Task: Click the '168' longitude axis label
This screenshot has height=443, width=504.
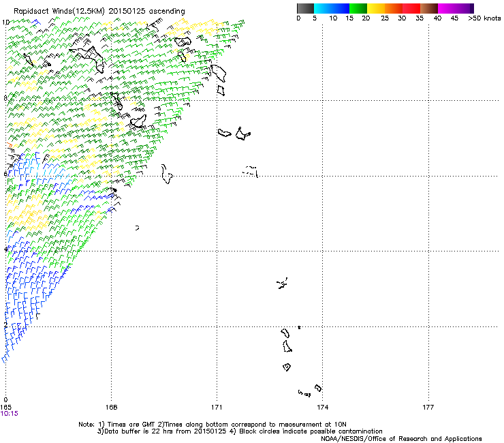Action: click(111, 408)
